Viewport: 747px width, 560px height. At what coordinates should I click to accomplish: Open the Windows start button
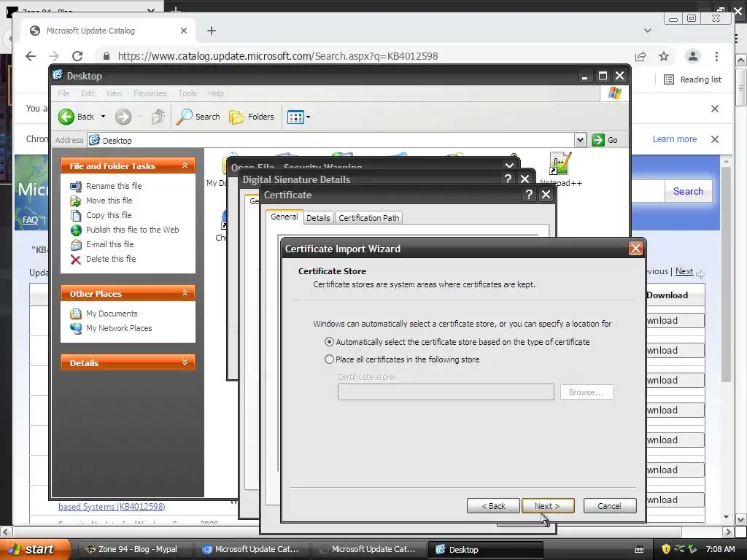click(35, 549)
